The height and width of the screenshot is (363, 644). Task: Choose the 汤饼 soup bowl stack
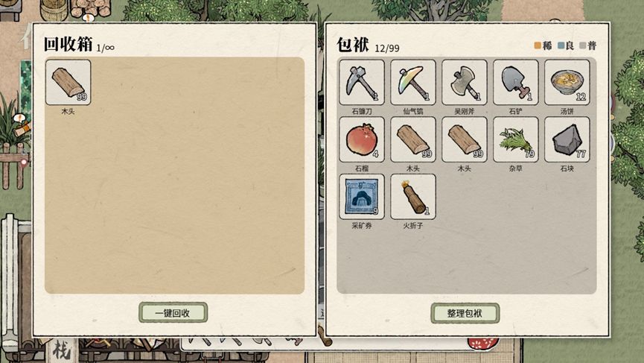coord(567,82)
